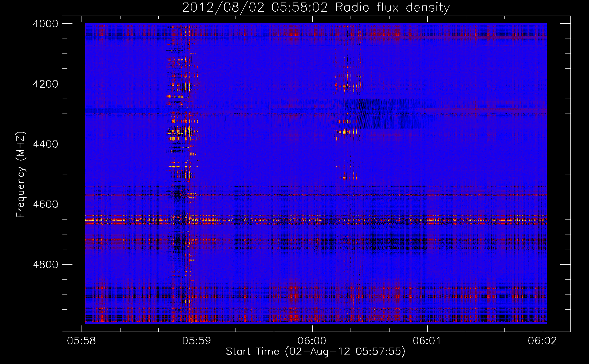Click the '4600' frequency axis label
Image resolution: width=589 pixels, height=364 pixels.
tap(46, 204)
